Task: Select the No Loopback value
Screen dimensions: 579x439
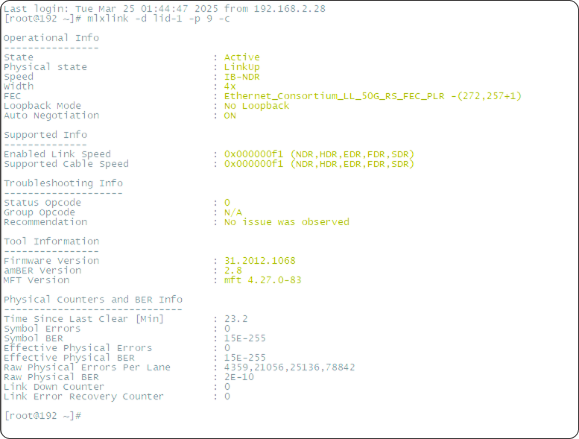Action: [257, 106]
